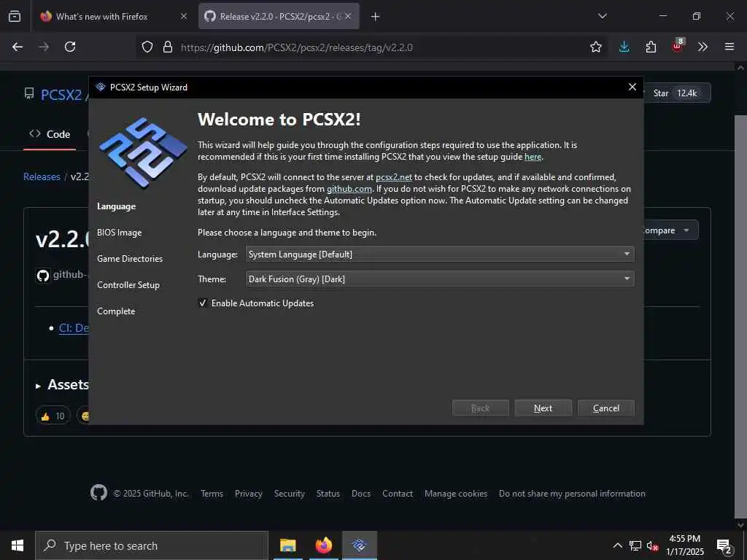Open the Contact footer link
The height and width of the screenshot is (560, 747).
coord(398,494)
